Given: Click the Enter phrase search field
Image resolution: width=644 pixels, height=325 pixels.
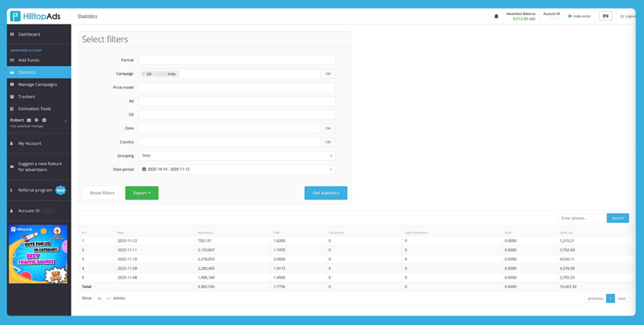Looking at the screenshot, I should (x=582, y=218).
